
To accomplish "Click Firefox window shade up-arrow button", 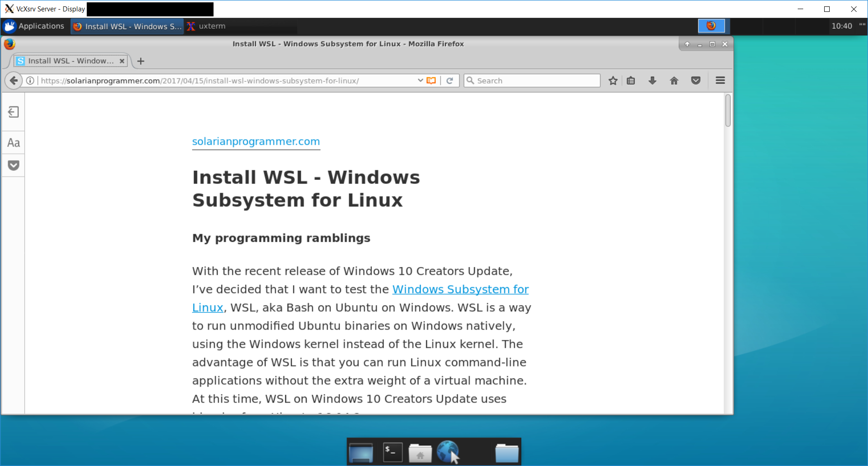I will coord(687,44).
